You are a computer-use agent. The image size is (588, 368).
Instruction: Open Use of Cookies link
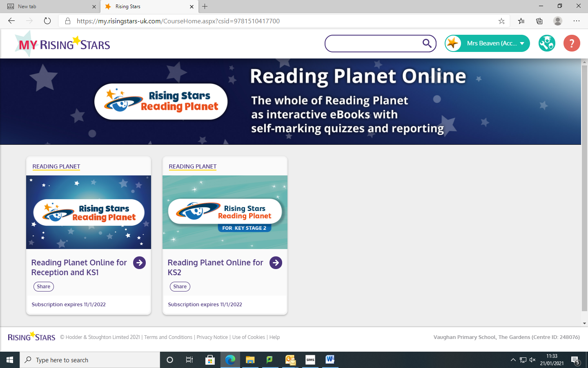249,337
